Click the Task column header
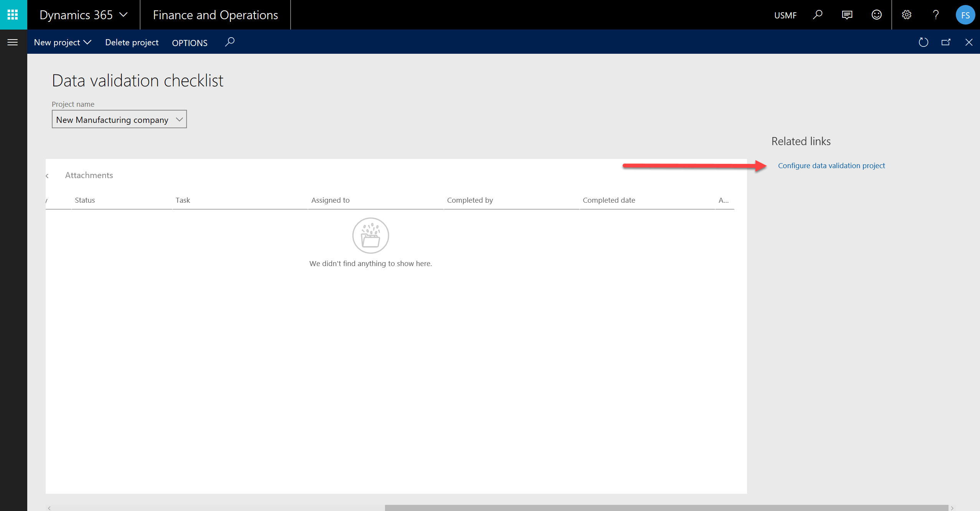 (x=183, y=200)
